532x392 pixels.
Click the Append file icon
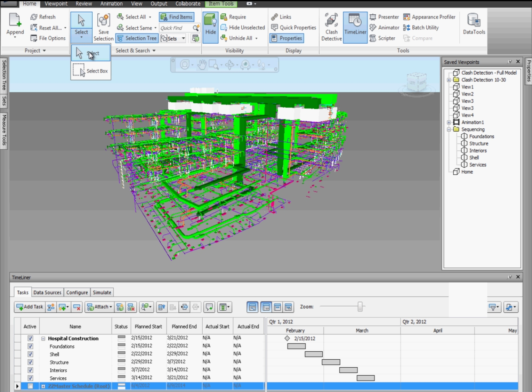pos(15,21)
